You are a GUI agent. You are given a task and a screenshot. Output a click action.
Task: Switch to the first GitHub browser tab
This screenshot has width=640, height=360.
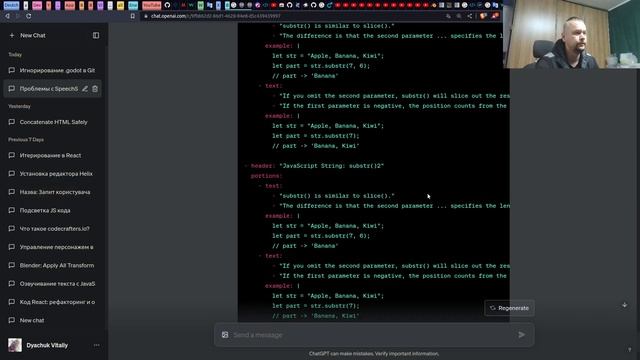(167, 5)
